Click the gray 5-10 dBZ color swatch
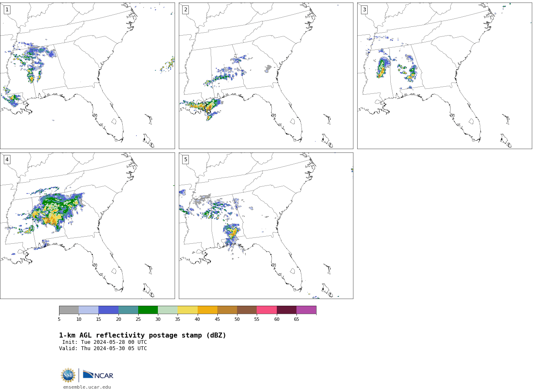 [x=69, y=310]
